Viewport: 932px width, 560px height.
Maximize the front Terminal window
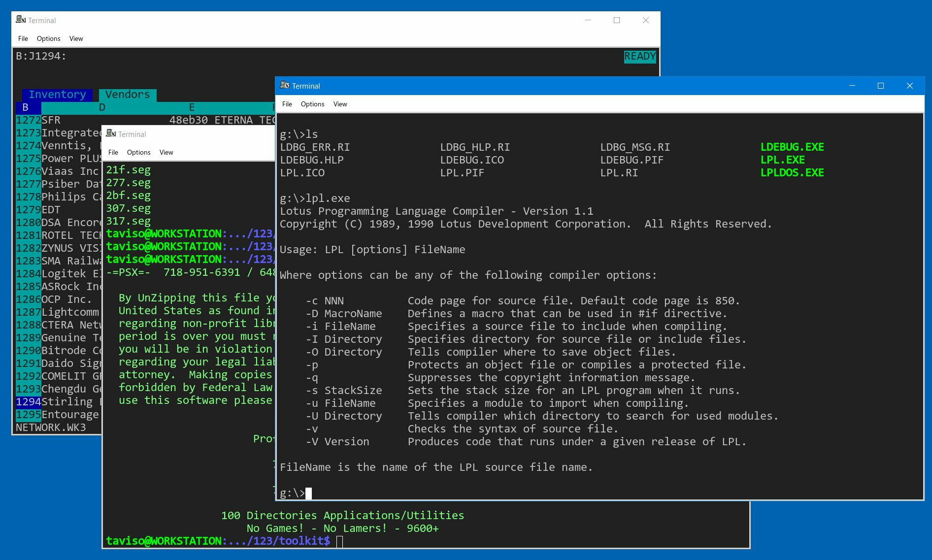[x=881, y=86]
